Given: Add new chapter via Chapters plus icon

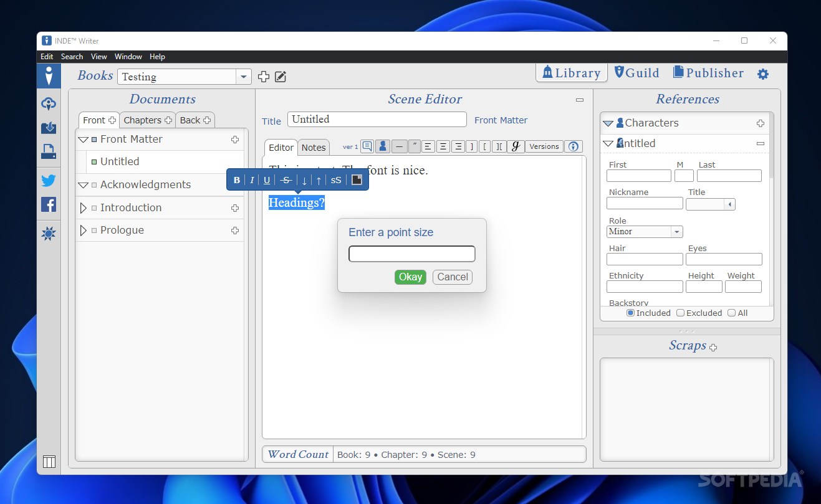Looking at the screenshot, I should (168, 120).
